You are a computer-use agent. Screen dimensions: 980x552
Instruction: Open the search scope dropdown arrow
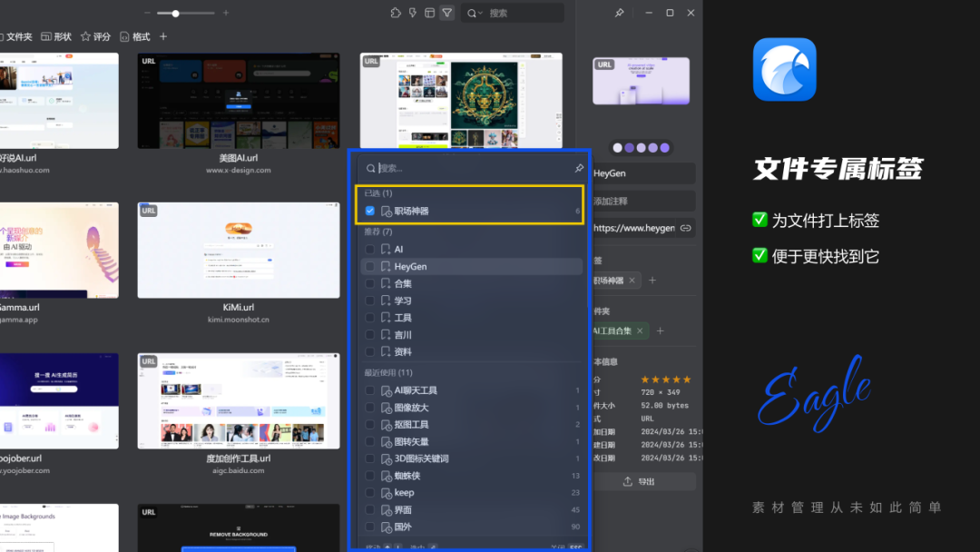coord(480,13)
